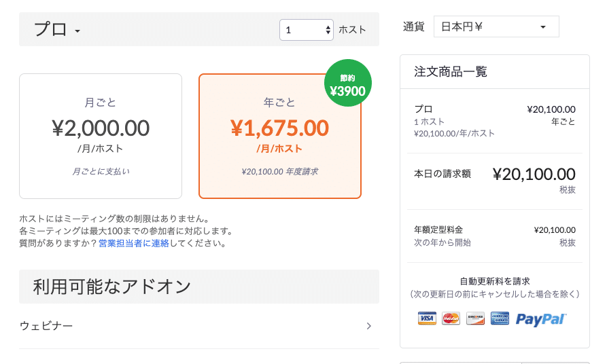Click the ¥20,100.00 年度請求 text
The image size is (607, 364).
point(280,172)
